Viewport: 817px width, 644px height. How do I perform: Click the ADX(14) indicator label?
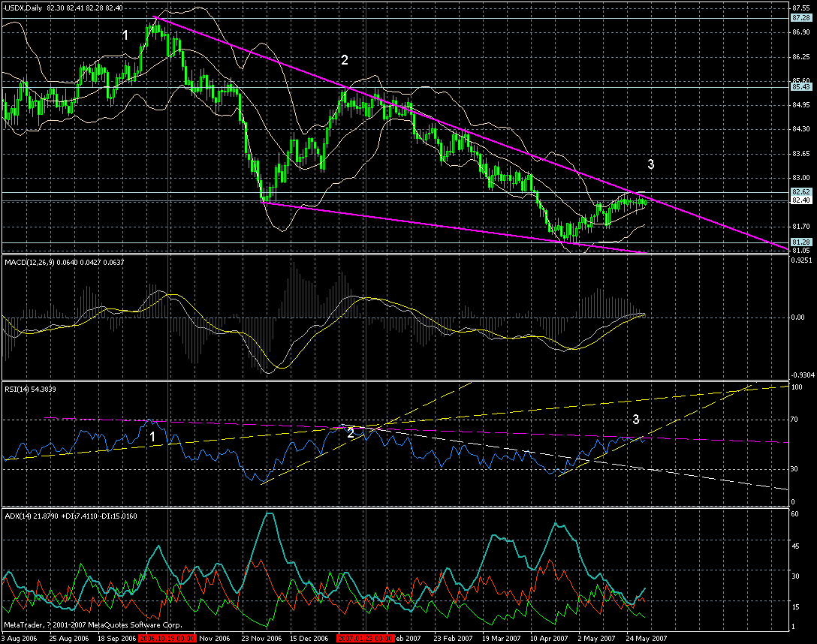tap(23, 516)
